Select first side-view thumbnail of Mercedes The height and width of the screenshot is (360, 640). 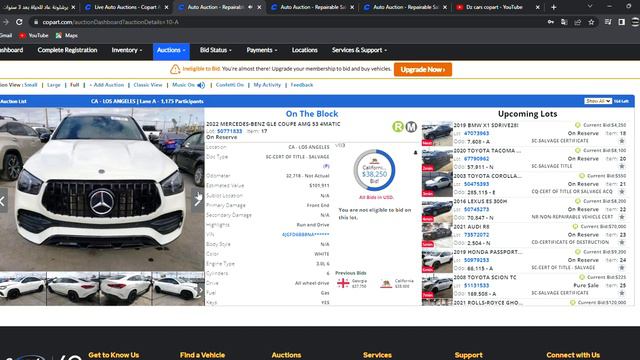(23, 289)
